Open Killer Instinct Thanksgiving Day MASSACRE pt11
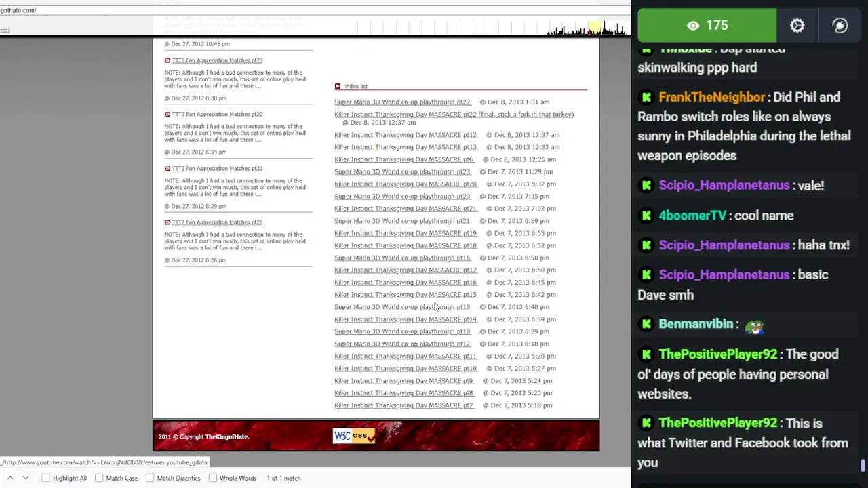 tap(406, 356)
